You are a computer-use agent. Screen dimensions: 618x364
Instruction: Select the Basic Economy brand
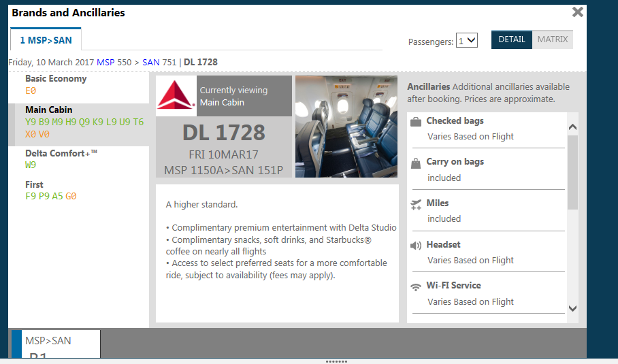coord(56,78)
